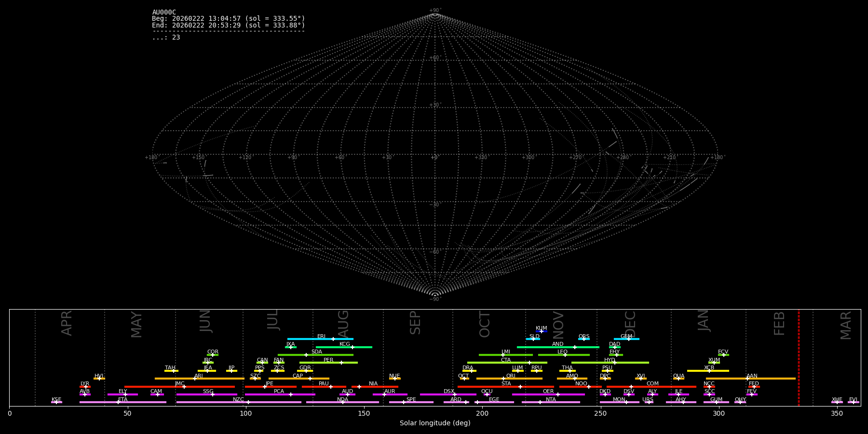
Task: Select the LYR shower label
Action: tap(85, 384)
